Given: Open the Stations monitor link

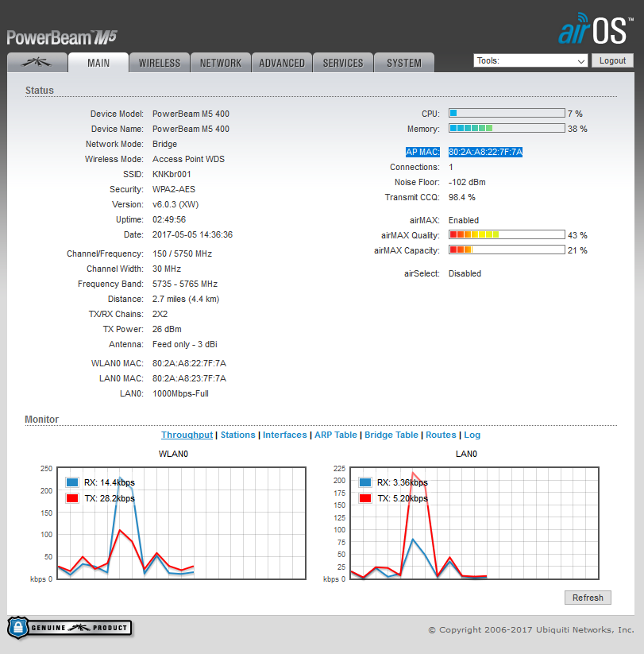Looking at the screenshot, I should click(x=237, y=435).
